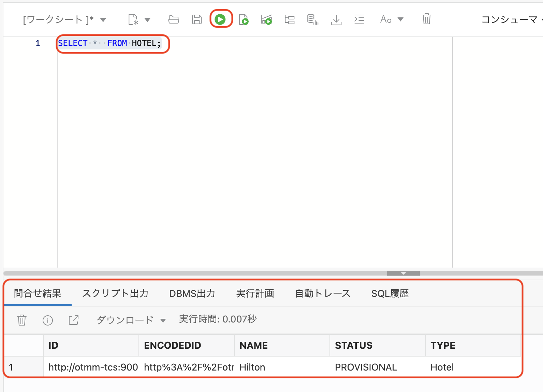Viewport: 543px width, 392px height.
Task: Open results in new window icon
Action: pos(74,320)
